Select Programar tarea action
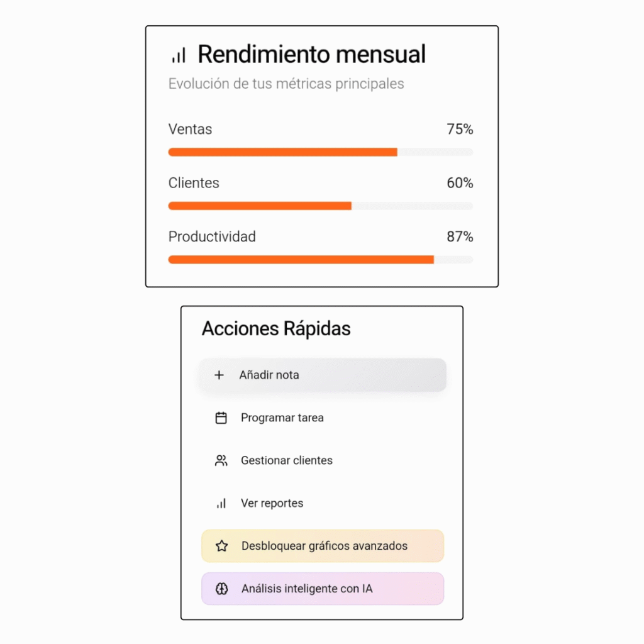The width and height of the screenshot is (644, 644). click(x=282, y=418)
